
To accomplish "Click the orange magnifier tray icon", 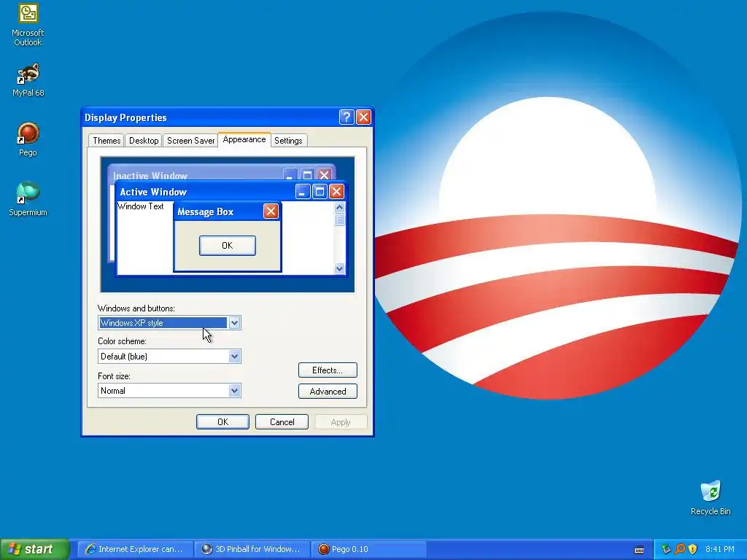I will [x=679, y=549].
